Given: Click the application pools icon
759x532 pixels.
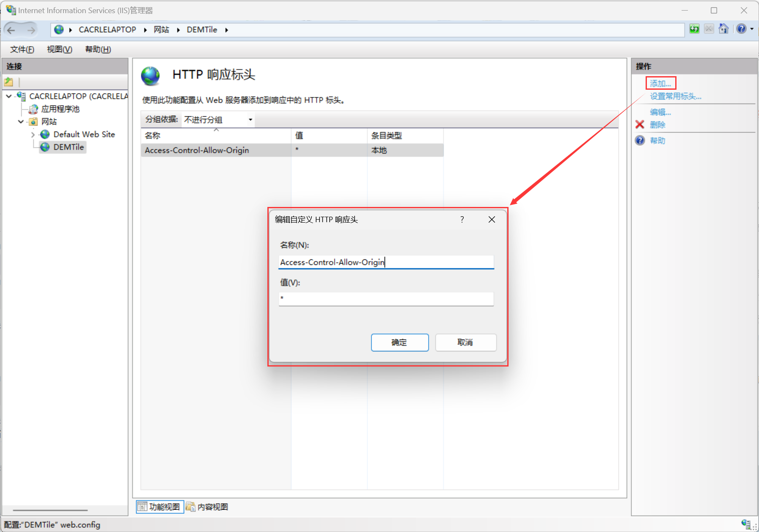Looking at the screenshot, I should pyautogui.click(x=33, y=109).
